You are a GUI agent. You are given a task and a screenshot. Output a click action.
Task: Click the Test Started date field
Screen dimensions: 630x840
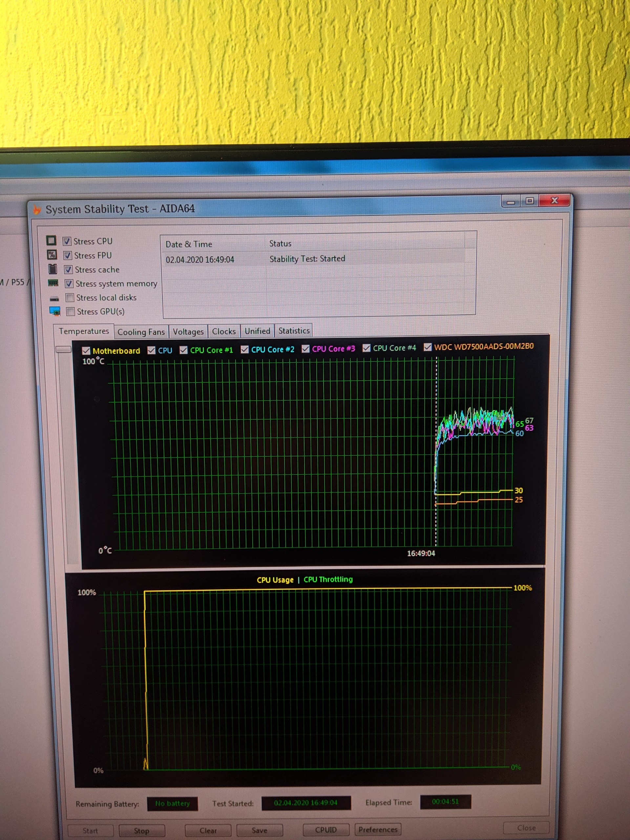click(x=306, y=803)
